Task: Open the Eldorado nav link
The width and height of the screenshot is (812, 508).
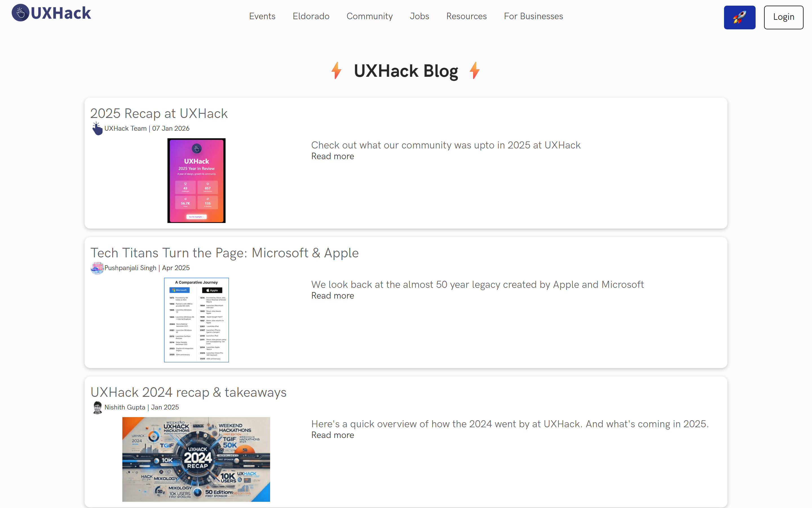Action: pyautogui.click(x=311, y=16)
